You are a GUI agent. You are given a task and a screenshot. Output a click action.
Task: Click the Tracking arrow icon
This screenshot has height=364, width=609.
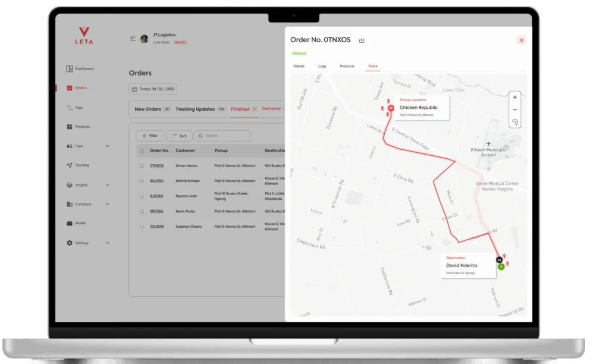[x=70, y=165]
